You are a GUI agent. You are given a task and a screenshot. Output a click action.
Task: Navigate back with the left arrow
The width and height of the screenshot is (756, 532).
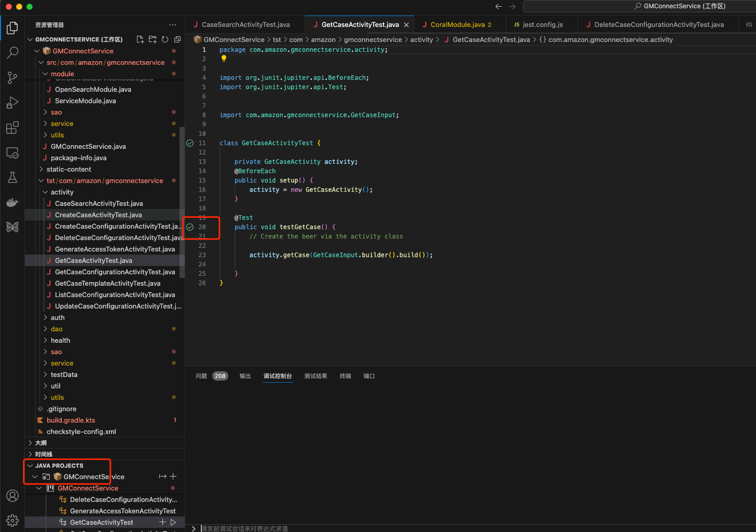point(499,6)
